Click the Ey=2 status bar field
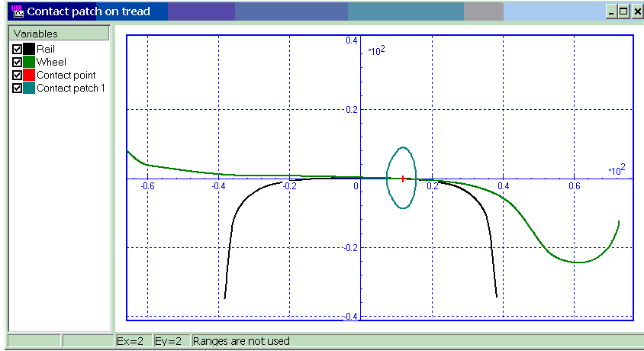 (172, 341)
